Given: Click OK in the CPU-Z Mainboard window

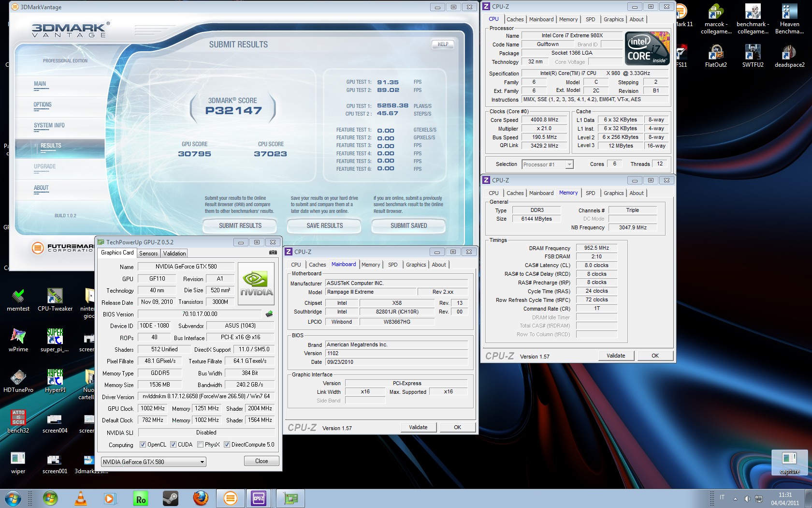Looking at the screenshot, I should (x=457, y=427).
